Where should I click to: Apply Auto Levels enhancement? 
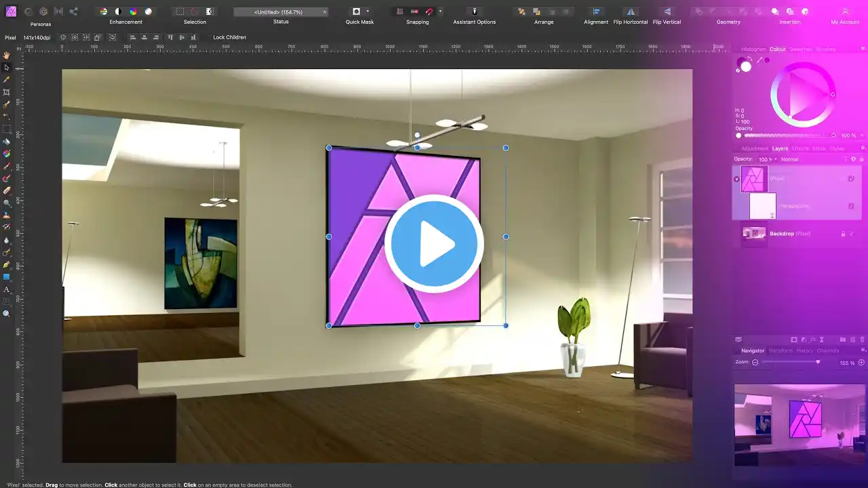pos(104,12)
